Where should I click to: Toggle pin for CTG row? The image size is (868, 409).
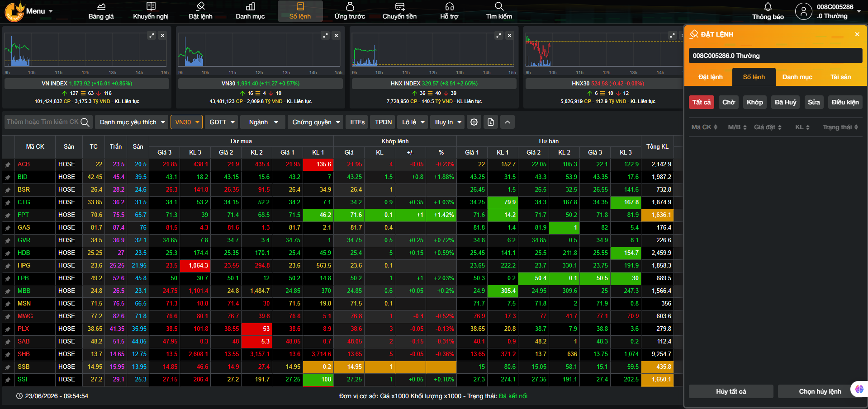point(8,202)
